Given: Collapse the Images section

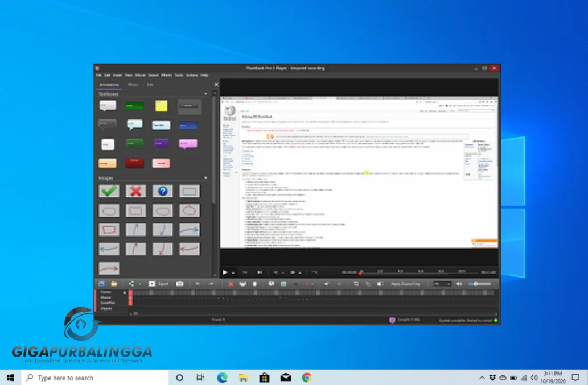Looking at the screenshot, I should coord(205,178).
